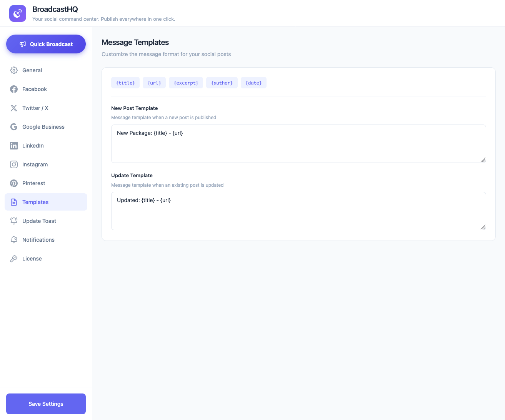Open General settings via gear icon

point(14,70)
